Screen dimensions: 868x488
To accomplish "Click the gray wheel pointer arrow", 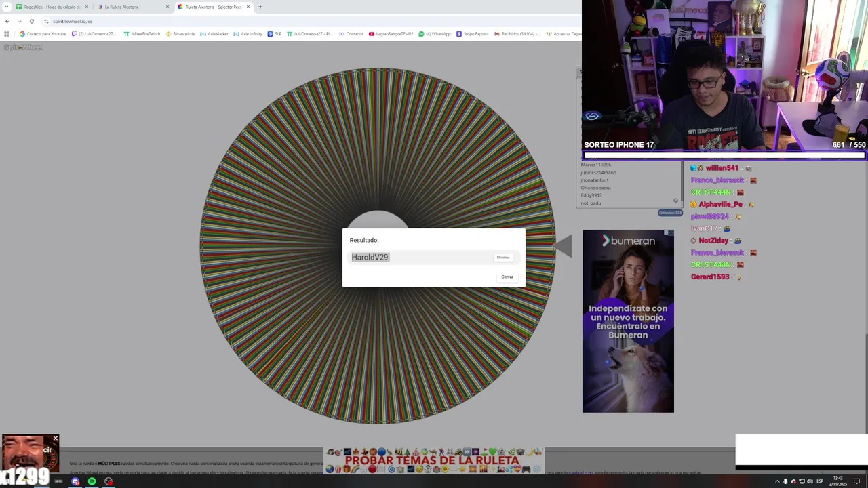I will 563,245.
